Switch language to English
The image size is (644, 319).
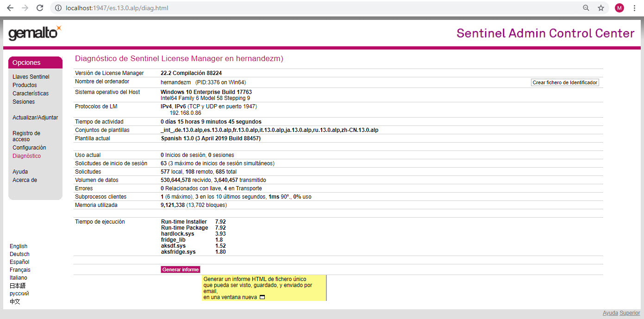pyautogui.click(x=19, y=246)
